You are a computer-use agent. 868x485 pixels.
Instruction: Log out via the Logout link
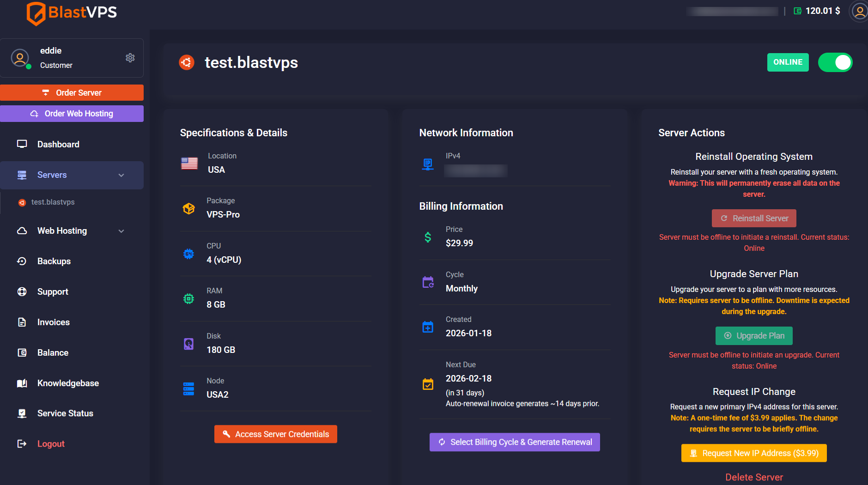pyautogui.click(x=51, y=444)
